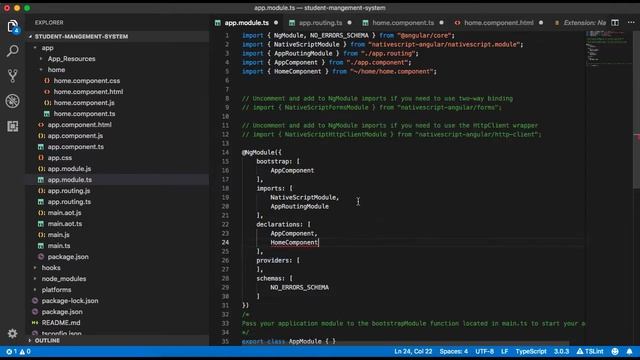Image resolution: width=640 pixels, height=360 pixels.
Task: Click Ln 24, Col 22 status item
Action: point(413,351)
